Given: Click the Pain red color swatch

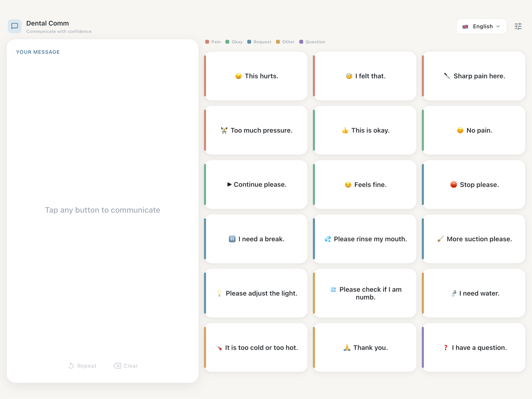Looking at the screenshot, I should point(207,42).
